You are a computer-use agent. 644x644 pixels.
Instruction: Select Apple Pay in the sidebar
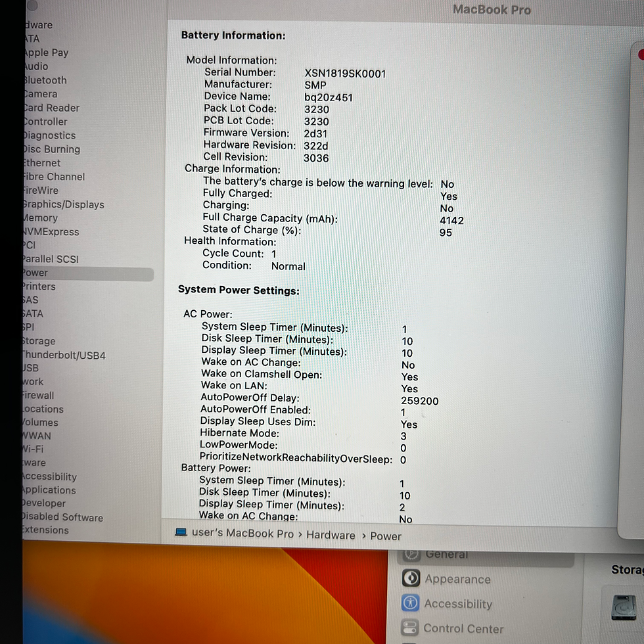pos(46,53)
